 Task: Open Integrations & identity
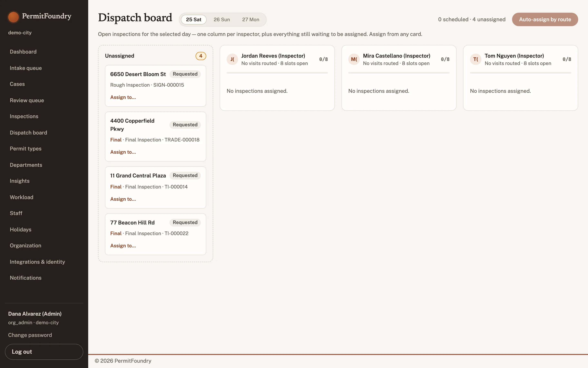coord(37,262)
